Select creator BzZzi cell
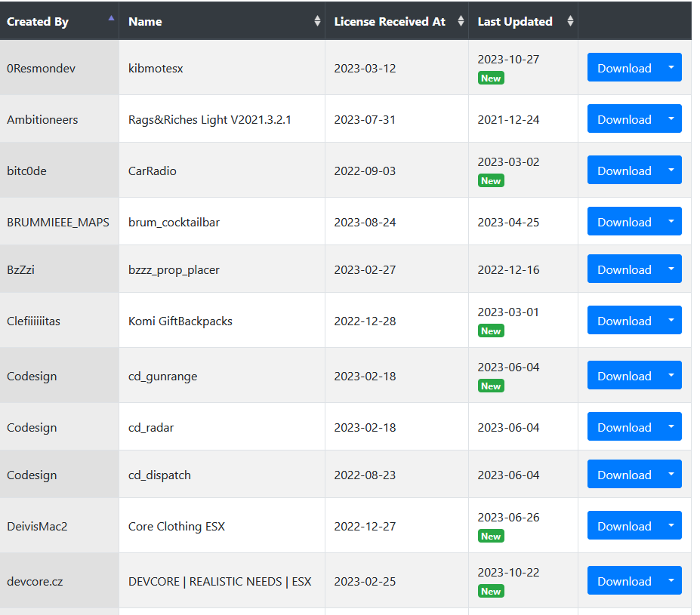The image size is (700, 615). [x=60, y=269]
